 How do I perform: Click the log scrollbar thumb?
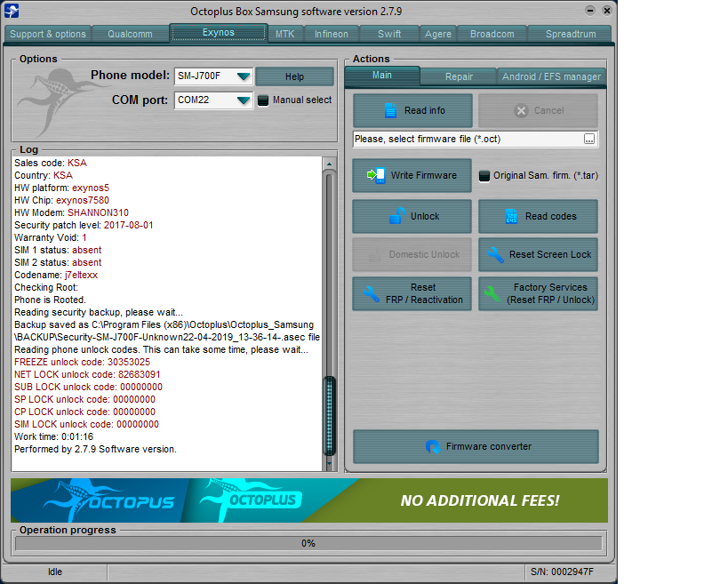click(x=329, y=415)
